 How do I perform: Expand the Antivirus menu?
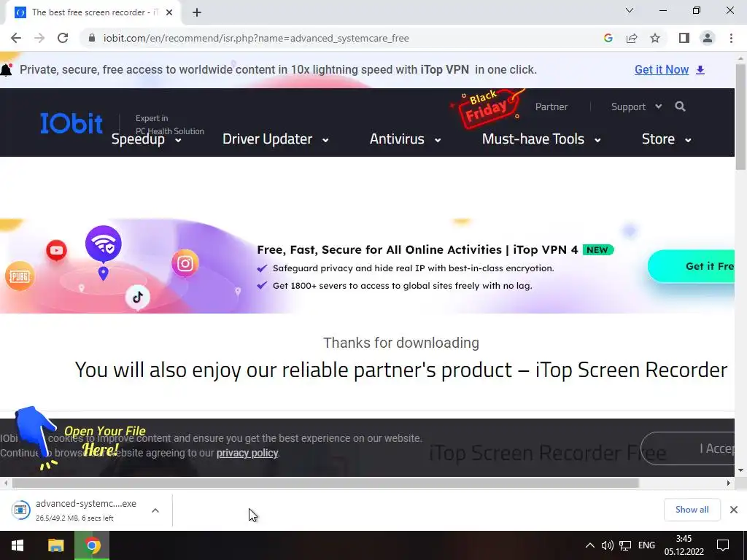click(x=405, y=139)
